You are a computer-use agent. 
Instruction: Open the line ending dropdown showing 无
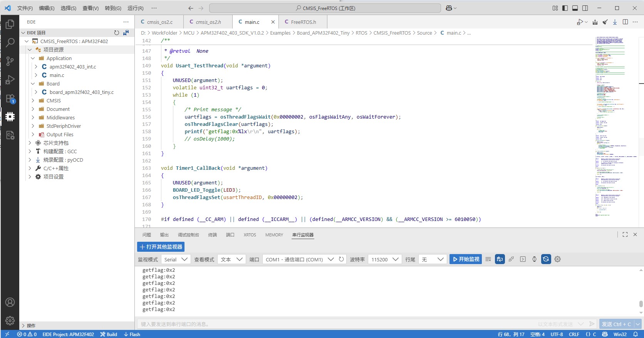point(433,259)
